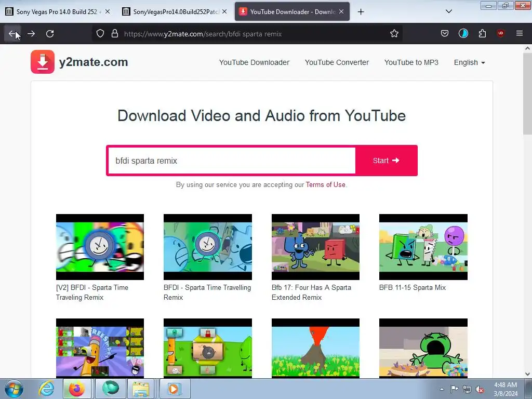This screenshot has height=399, width=532.
Task: Open the green screaming character video thumbnail
Action: pos(423,348)
